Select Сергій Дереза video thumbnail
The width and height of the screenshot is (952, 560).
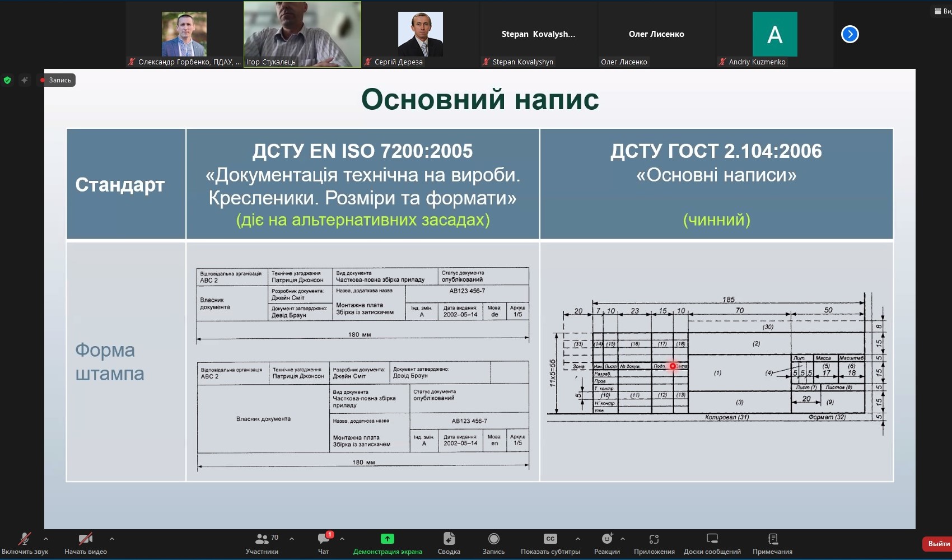click(421, 35)
